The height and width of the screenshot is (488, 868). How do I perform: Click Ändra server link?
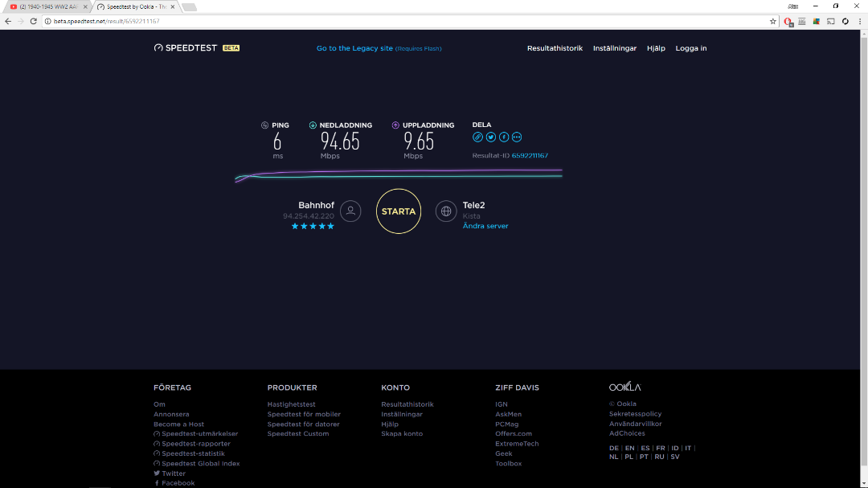coord(485,226)
